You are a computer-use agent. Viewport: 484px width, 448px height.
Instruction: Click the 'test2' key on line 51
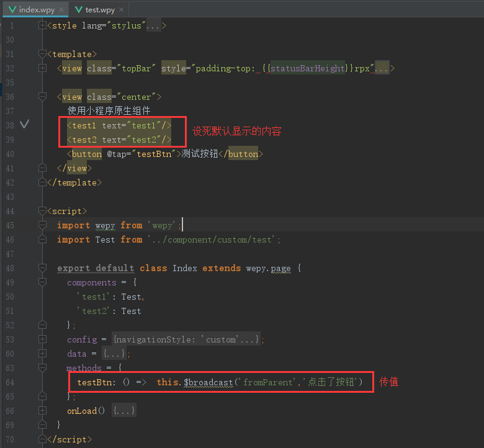click(94, 311)
